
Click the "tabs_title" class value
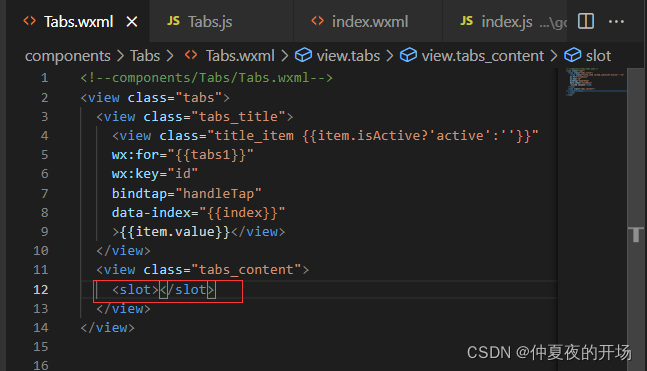click(238, 116)
